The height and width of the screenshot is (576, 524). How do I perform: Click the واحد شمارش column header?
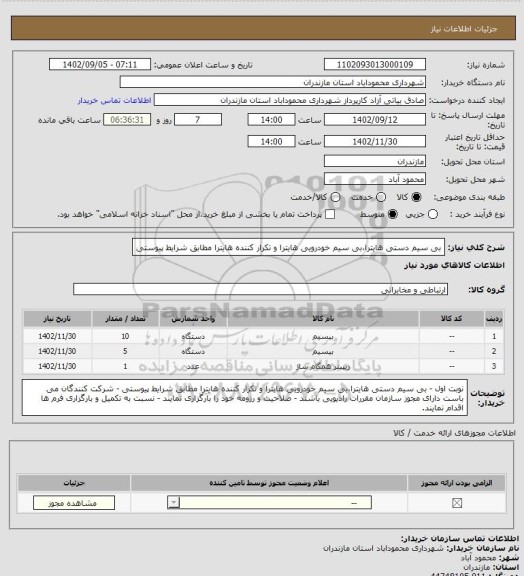pos(193,319)
